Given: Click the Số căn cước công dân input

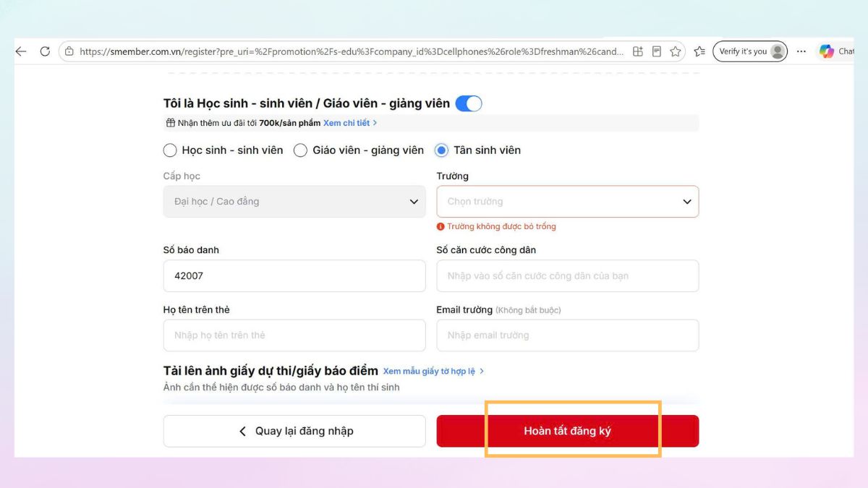Looking at the screenshot, I should [x=568, y=276].
